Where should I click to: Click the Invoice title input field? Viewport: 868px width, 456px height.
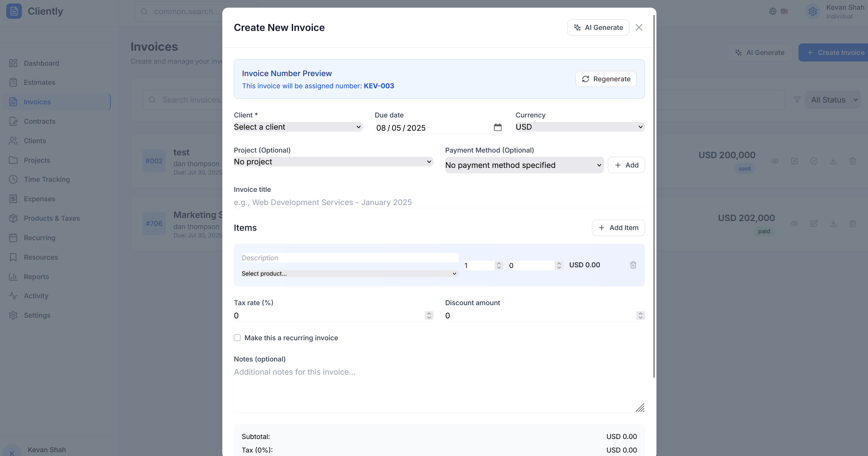tap(438, 202)
